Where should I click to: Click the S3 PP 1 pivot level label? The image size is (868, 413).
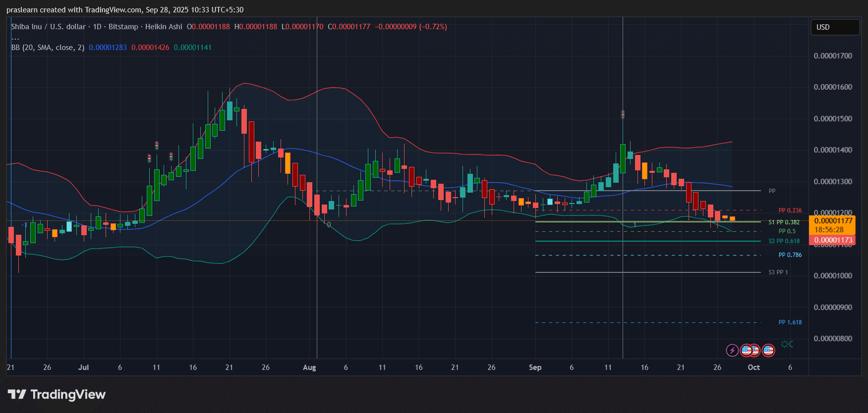coord(778,272)
